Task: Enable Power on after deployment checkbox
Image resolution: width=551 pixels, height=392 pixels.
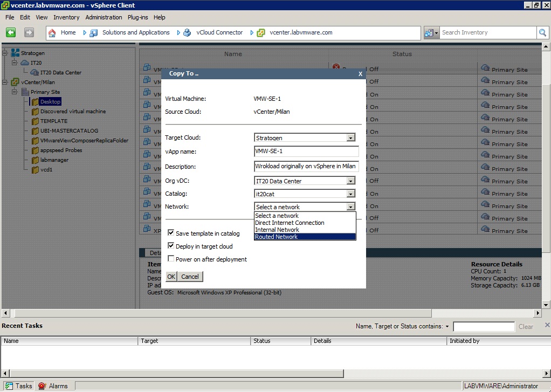Action: coord(171,258)
